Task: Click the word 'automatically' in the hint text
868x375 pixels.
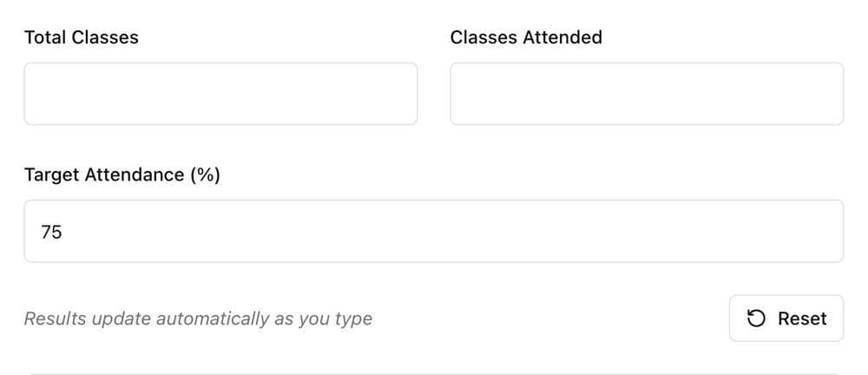Action: click(212, 319)
